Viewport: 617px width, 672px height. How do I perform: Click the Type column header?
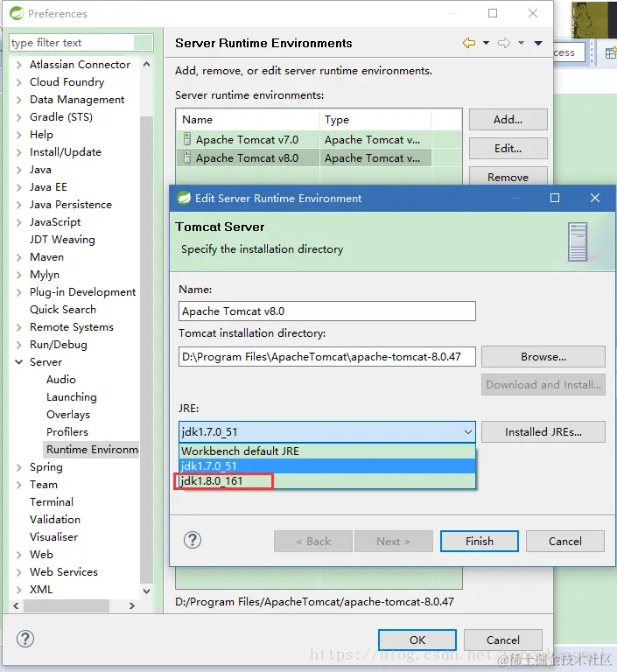coord(375,120)
